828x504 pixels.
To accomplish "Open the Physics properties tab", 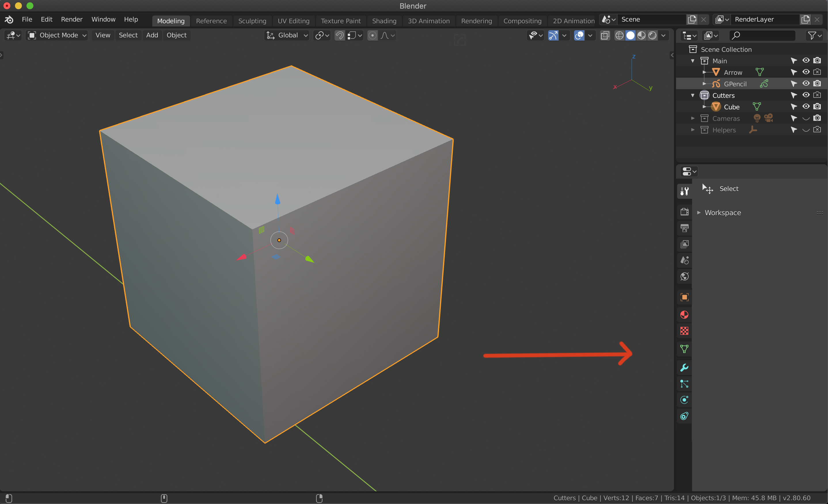I will [684, 400].
